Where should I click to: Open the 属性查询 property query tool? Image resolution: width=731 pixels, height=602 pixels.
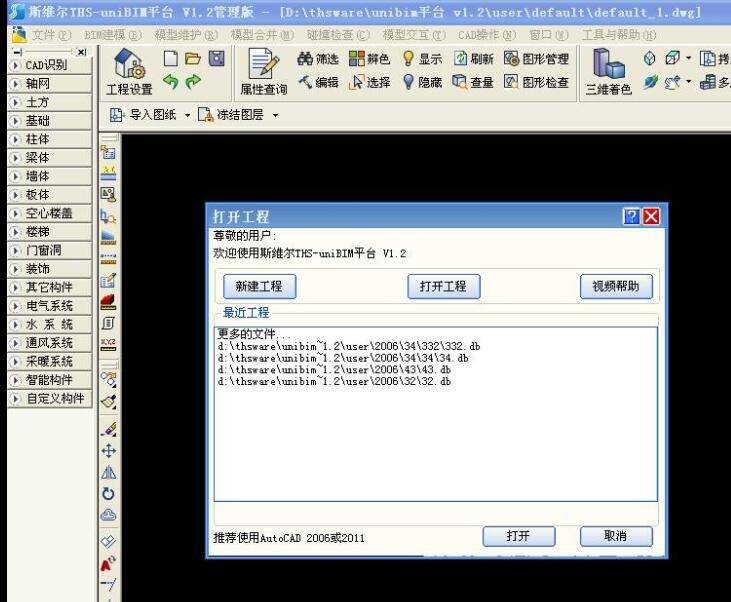coord(263,72)
